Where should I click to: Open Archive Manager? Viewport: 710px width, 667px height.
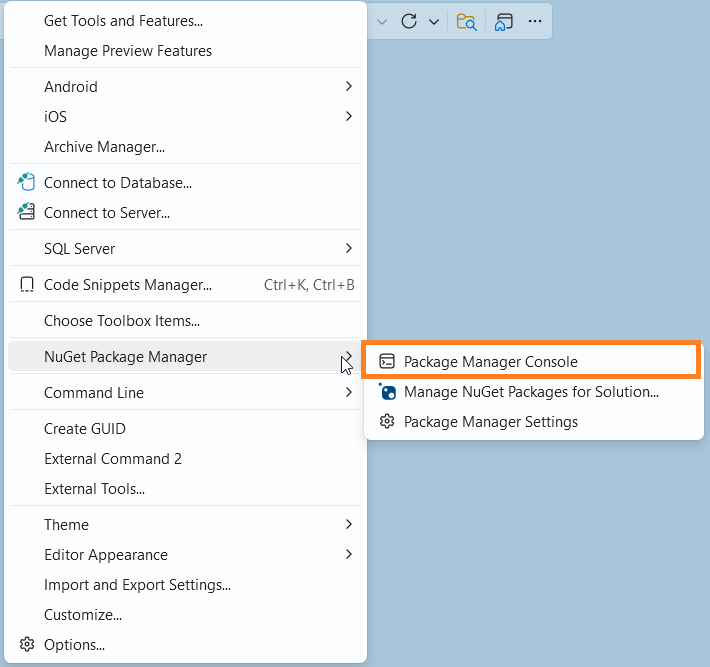click(x=185, y=147)
